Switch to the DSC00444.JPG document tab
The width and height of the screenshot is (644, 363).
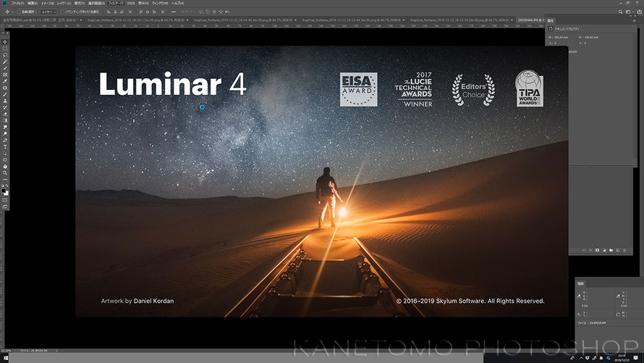pos(530,20)
